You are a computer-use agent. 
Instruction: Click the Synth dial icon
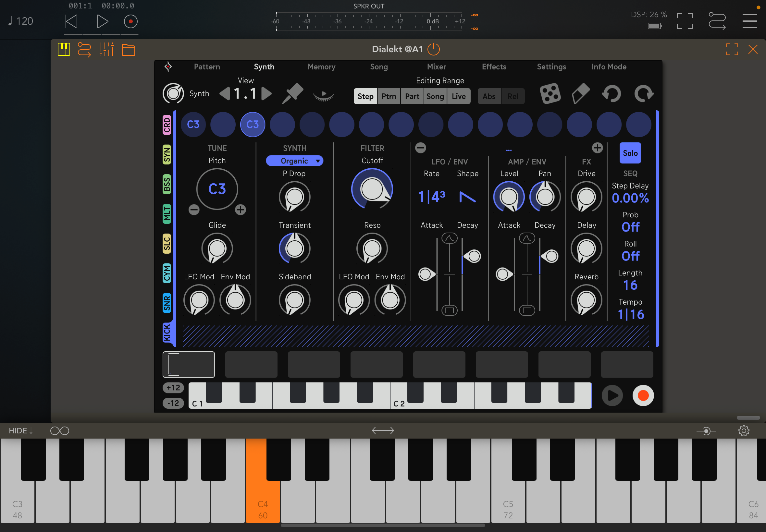[x=173, y=93]
